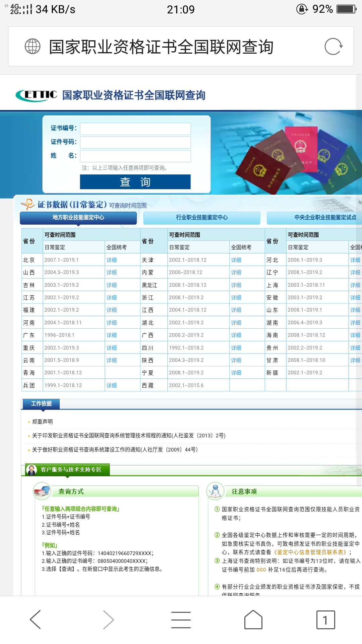362x644 pixels.
Task: Click the key icon beside 证书数据
Action: click(27, 204)
